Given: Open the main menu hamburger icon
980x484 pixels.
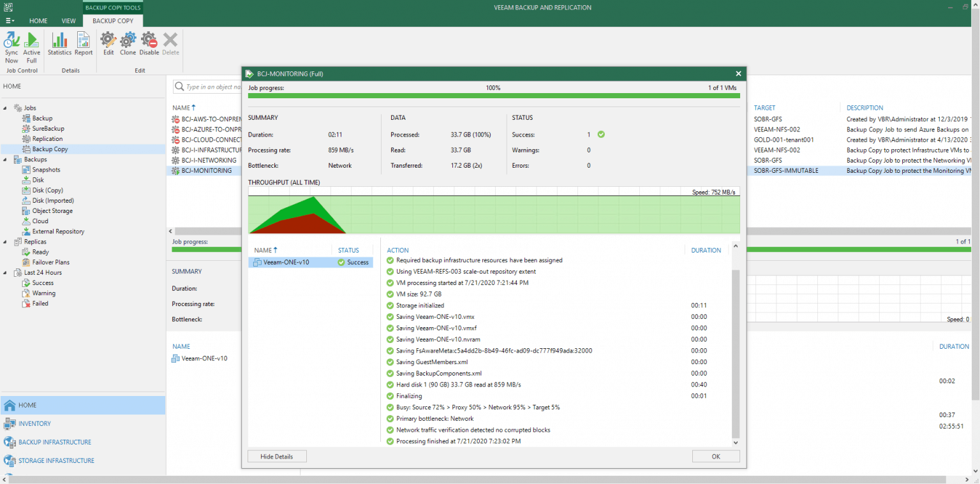Looking at the screenshot, I should 9,20.
